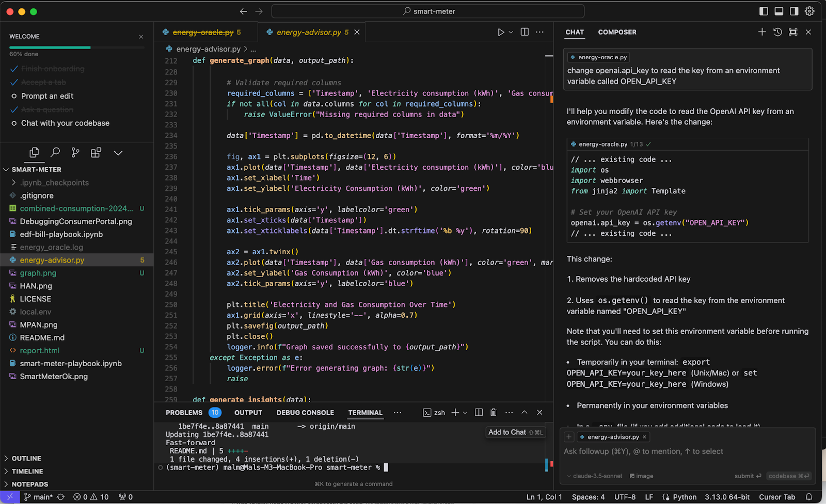Go back with navigation arrow
Image resolution: width=826 pixels, height=504 pixels.
(x=244, y=11)
